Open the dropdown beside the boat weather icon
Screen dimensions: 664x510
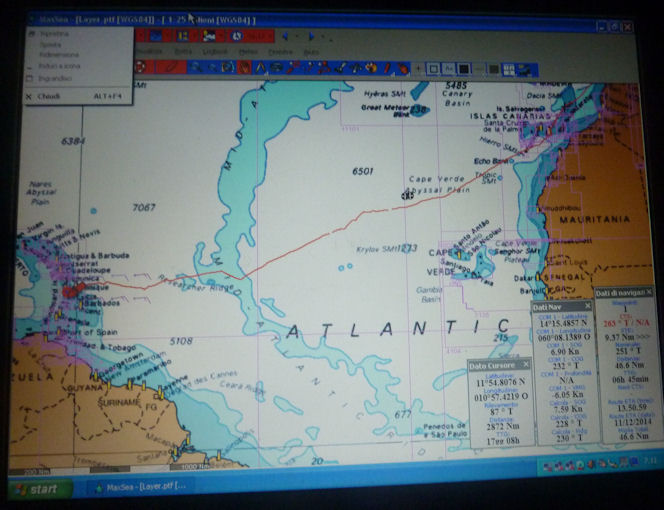tap(221, 36)
